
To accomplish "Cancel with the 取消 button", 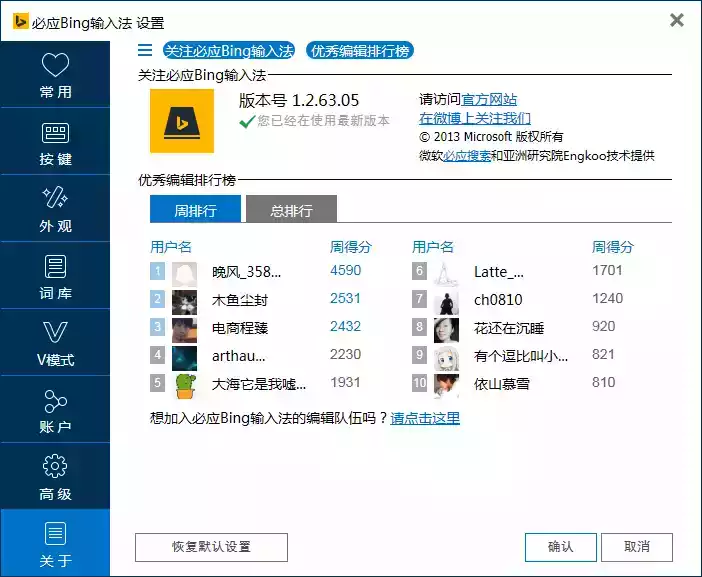I will point(637,547).
